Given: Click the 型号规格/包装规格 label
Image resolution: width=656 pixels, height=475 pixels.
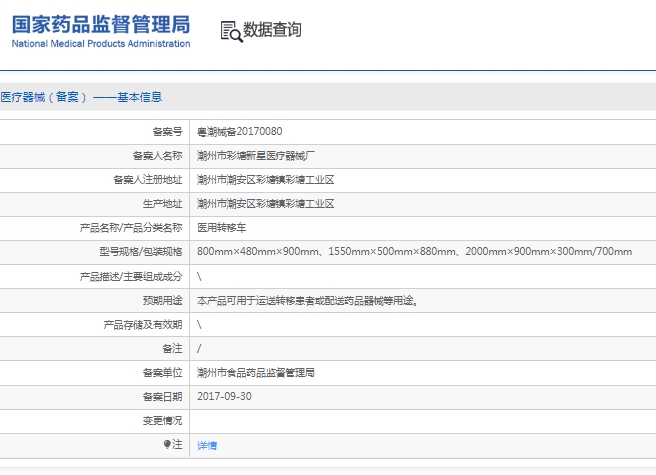Looking at the screenshot, I should point(141,252).
